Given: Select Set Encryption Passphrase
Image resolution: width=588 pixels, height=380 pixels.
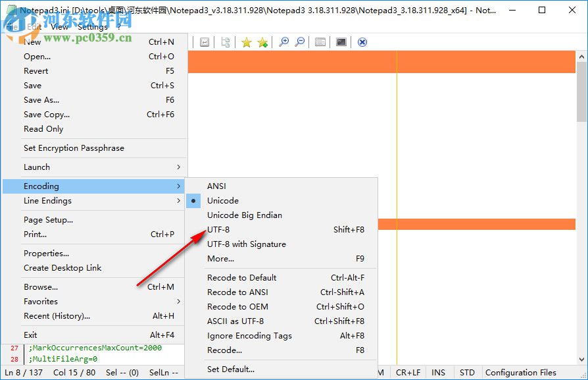Looking at the screenshot, I should (93, 148).
